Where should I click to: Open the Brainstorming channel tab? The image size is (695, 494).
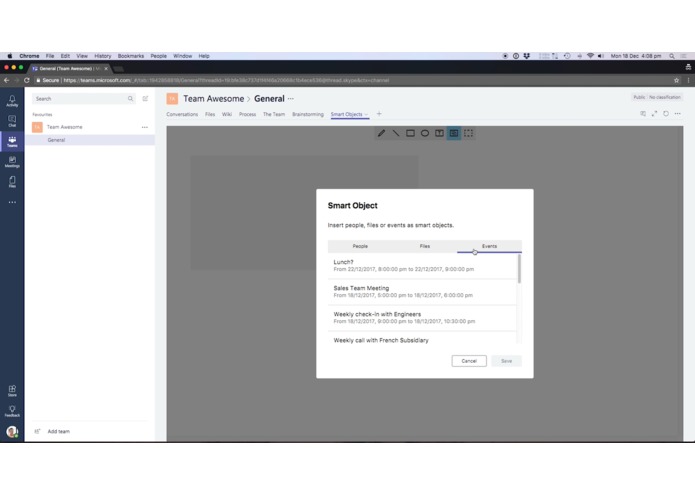coord(308,114)
